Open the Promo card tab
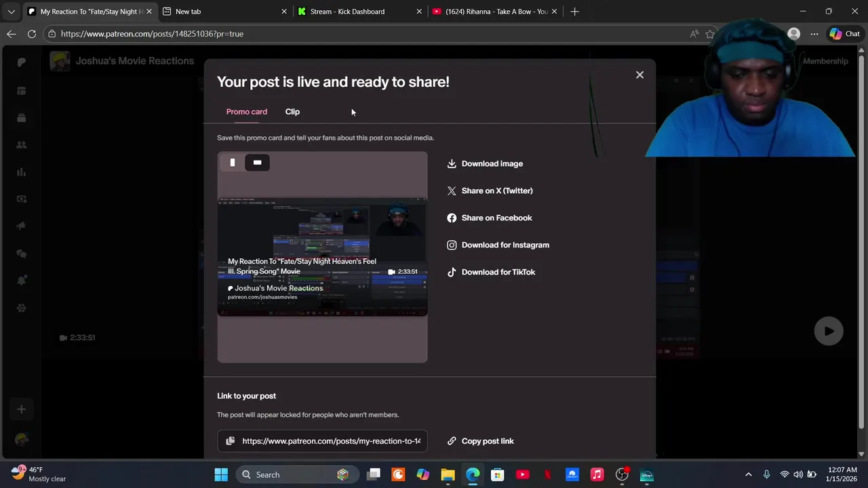The height and width of the screenshot is (488, 868). tap(247, 111)
